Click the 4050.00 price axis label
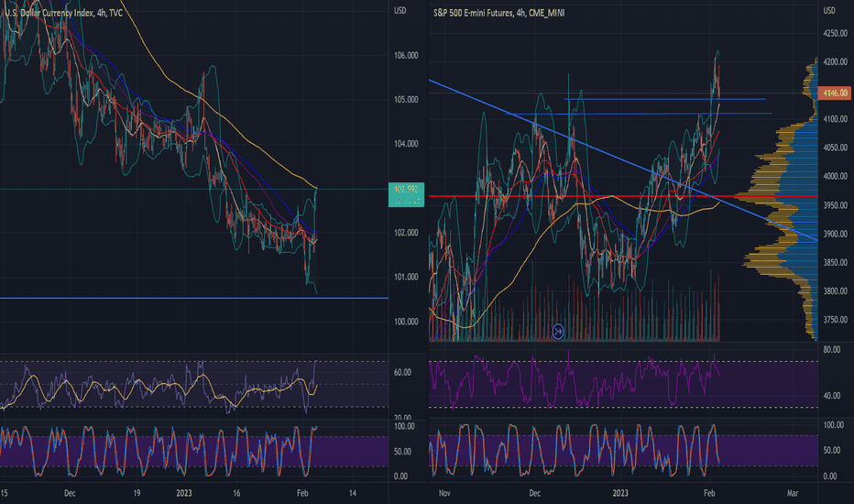 point(836,148)
